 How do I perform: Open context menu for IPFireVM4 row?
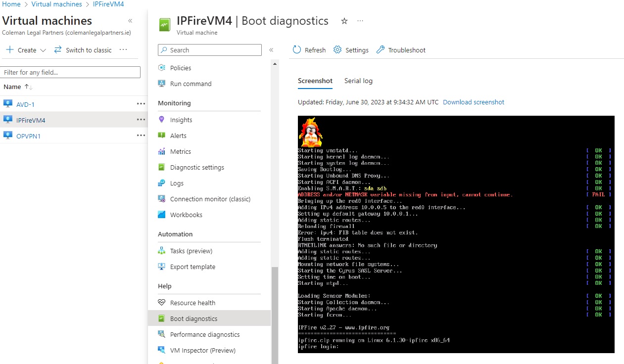141,120
